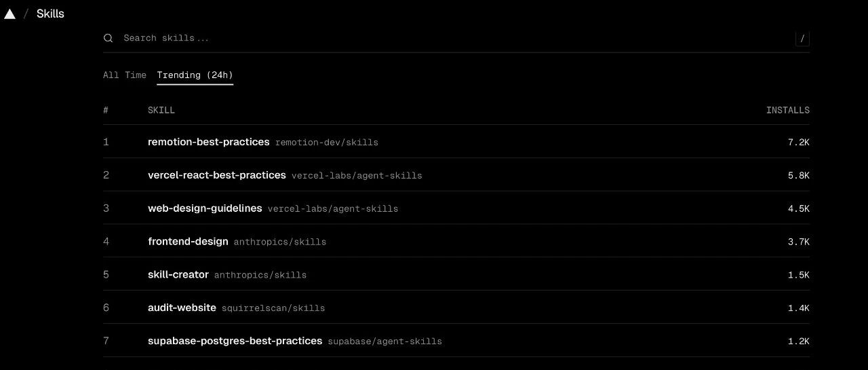Click the INSTALLS column header

click(788, 110)
